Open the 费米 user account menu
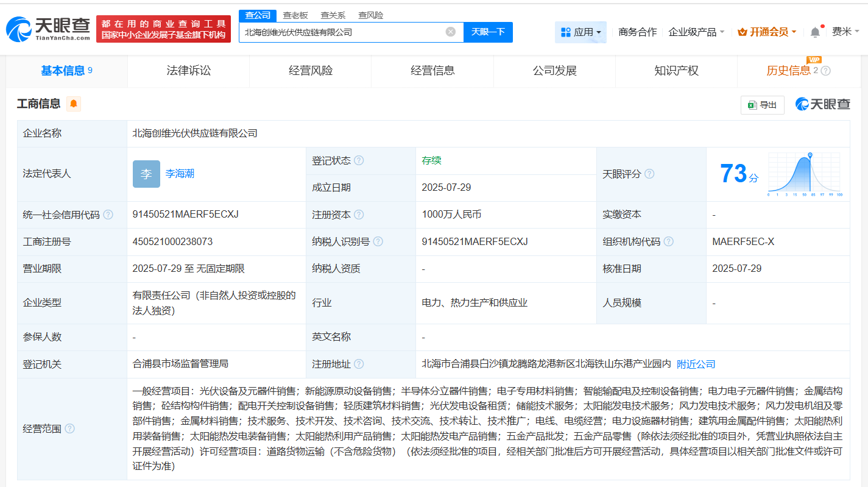This screenshot has height=487, width=868. tap(845, 32)
